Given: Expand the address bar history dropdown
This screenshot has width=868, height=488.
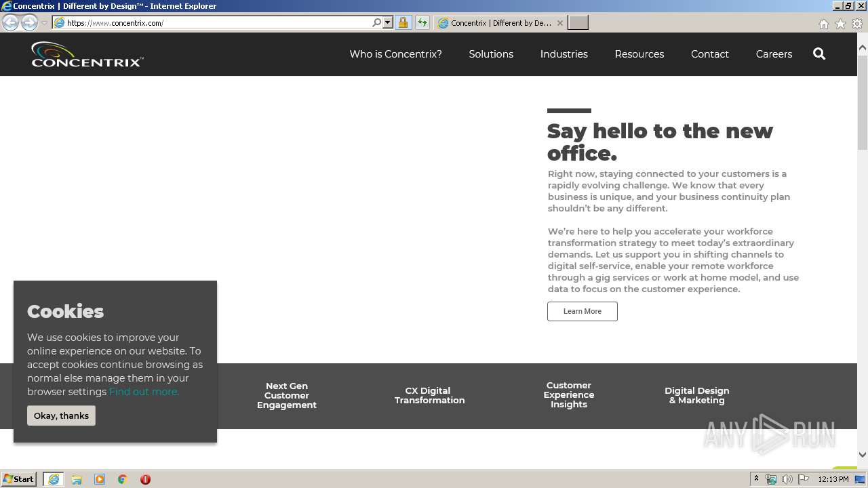Looking at the screenshot, I should 388,22.
